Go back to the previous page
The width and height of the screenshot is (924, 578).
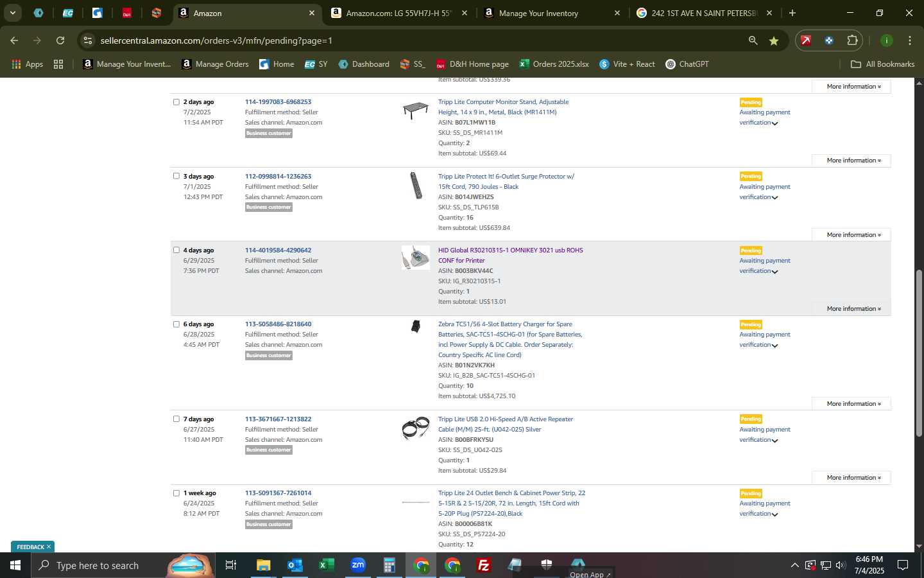(14, 40)
